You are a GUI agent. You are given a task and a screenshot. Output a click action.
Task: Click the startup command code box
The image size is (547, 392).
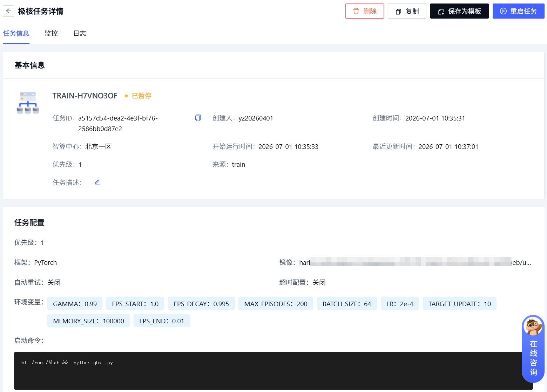273,371
